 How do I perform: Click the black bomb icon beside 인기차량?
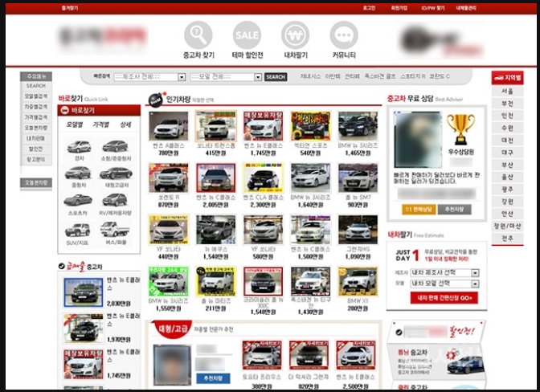pos(155,100)
